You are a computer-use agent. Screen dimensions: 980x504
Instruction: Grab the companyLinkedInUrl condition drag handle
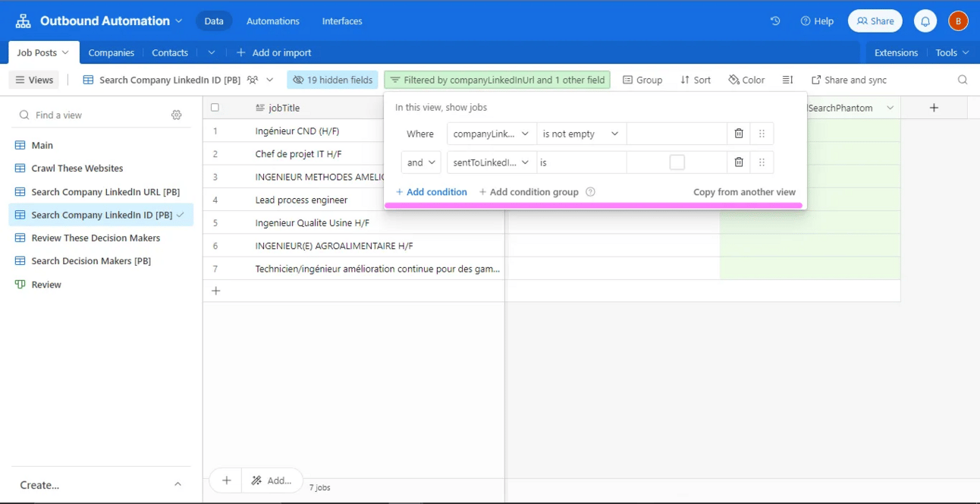pyautogui.click(x=762, y=134)
